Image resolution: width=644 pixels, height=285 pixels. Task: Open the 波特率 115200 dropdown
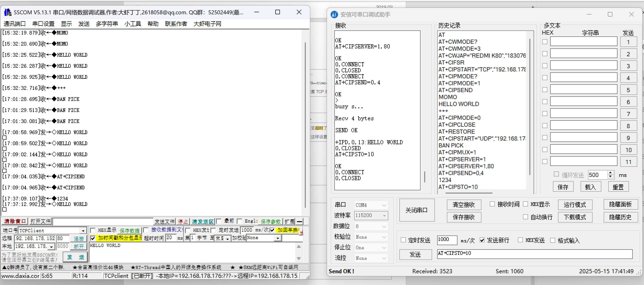pyautogui.click(x=384, y=215)
